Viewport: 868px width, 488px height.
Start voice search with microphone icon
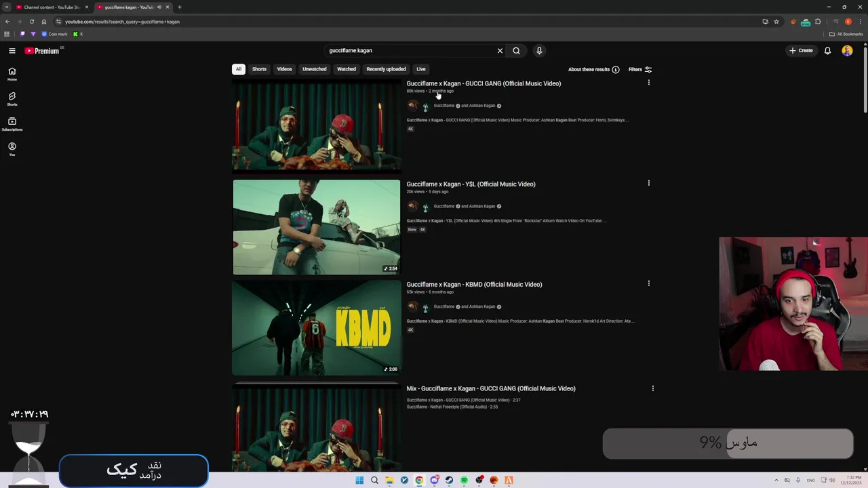tap(539, 51)
